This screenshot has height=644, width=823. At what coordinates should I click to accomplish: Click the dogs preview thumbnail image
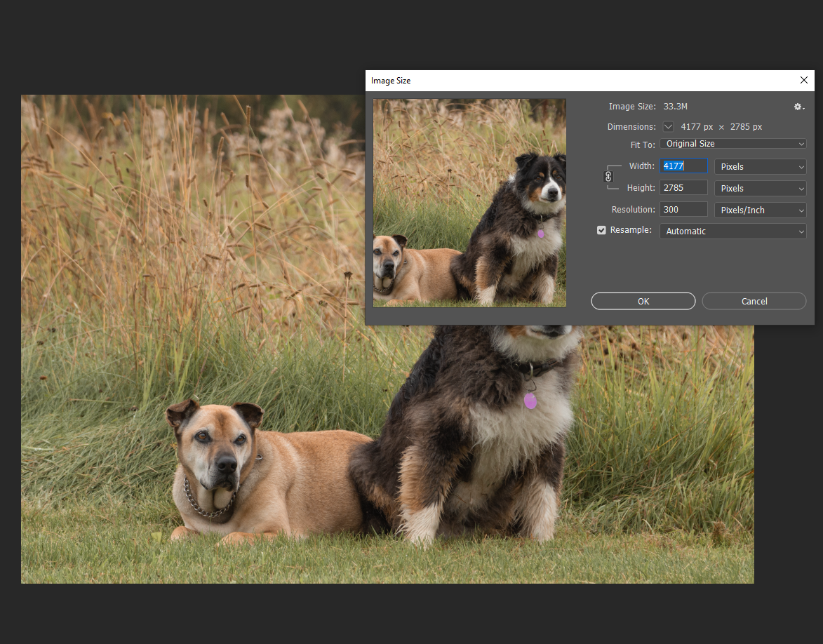(x=469, y=203)
